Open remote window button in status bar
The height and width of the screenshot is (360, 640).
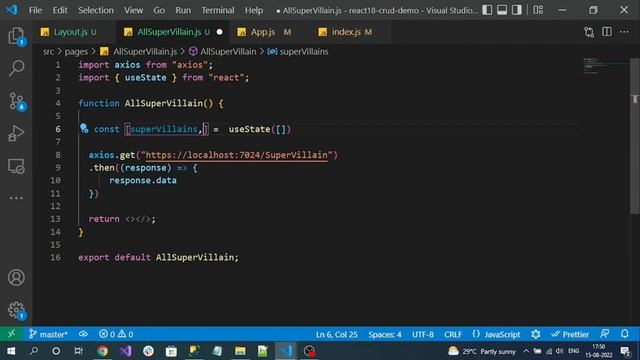tap(11, 334)
